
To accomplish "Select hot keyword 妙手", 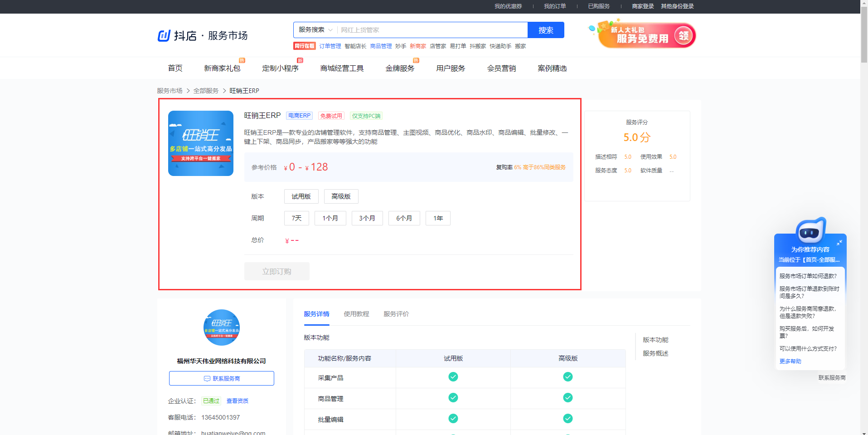I will click(401, 46).
